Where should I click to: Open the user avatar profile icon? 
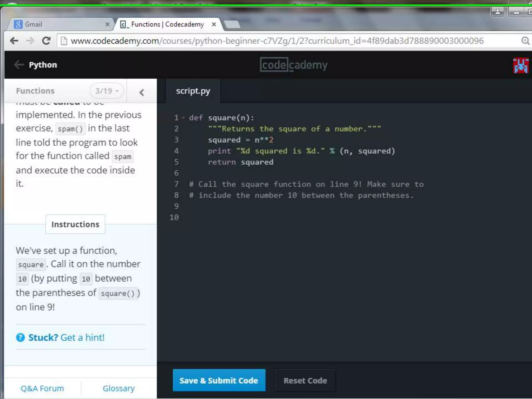coord(521,65)
